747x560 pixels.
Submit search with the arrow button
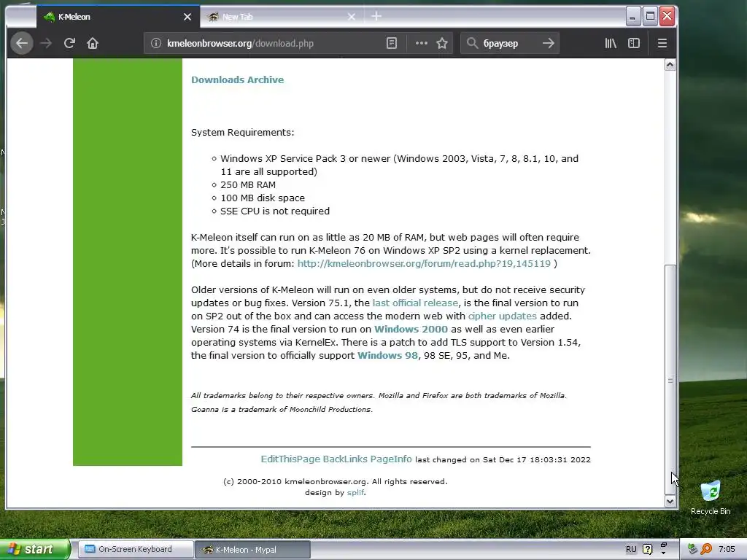[549, 43]
